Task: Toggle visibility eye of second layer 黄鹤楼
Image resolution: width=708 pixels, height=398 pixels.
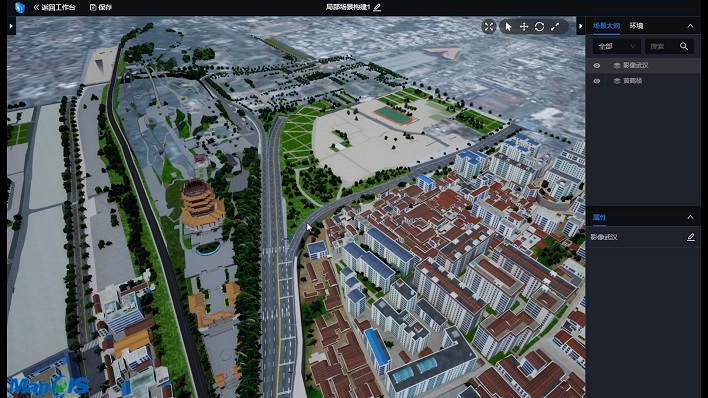Action: (597, 81)
